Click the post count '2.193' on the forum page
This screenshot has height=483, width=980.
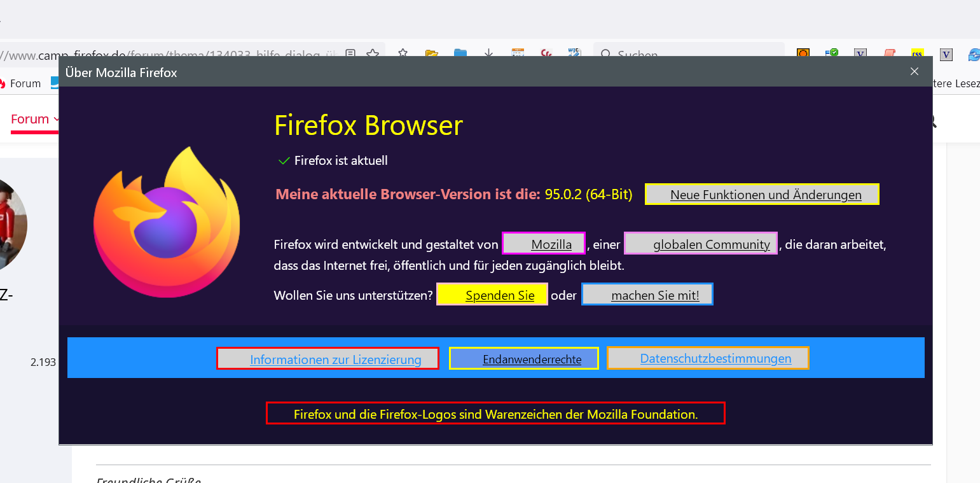pos(43,362)
